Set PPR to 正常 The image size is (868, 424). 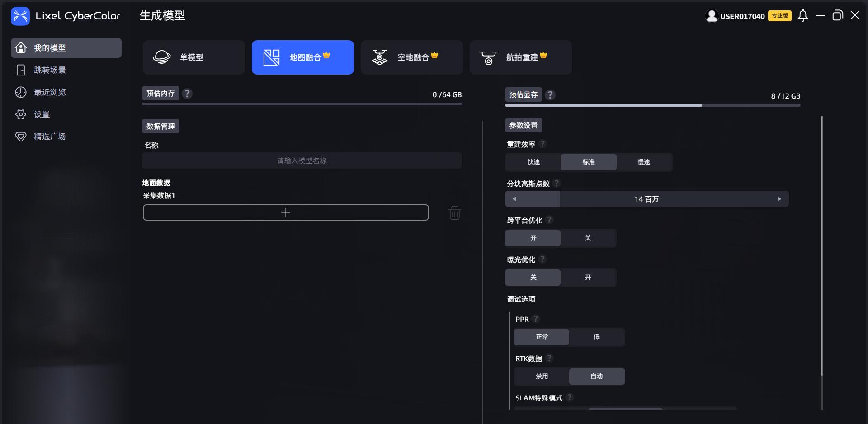[542, 337]
